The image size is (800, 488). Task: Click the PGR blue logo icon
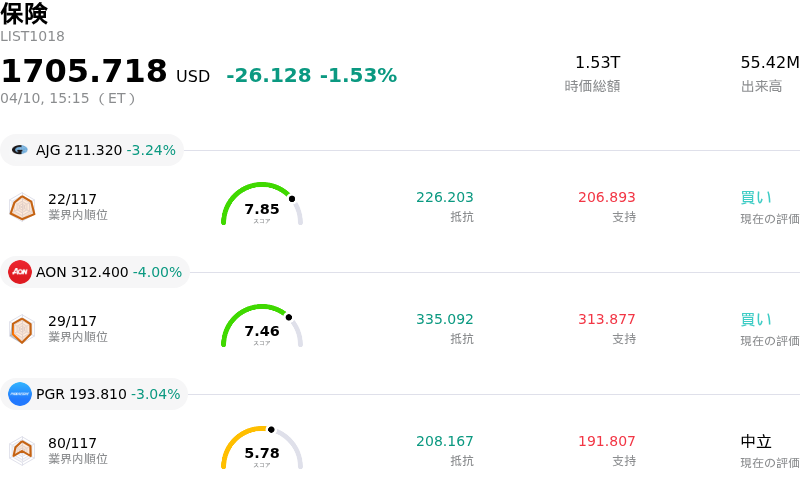[20, 394]
